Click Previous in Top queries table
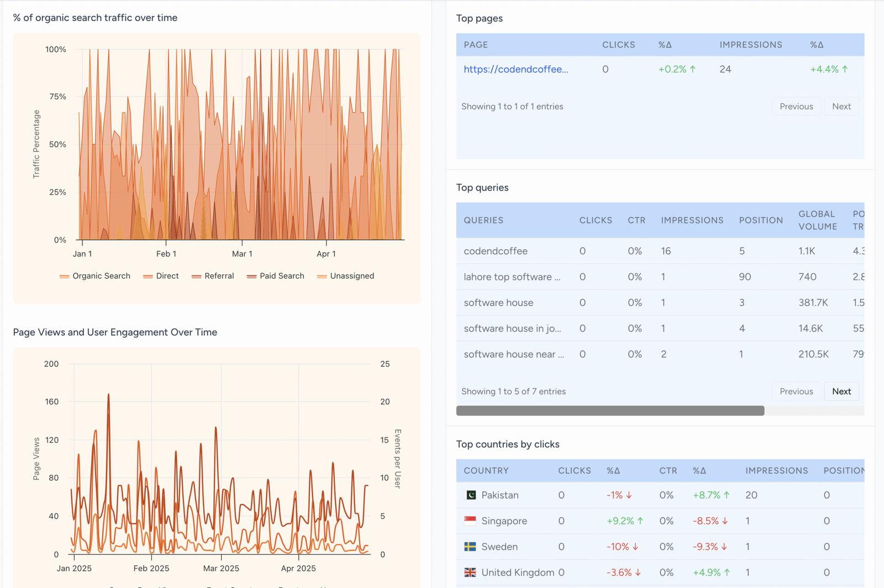This screenshot has width=884, height=588. coord(796,391)
